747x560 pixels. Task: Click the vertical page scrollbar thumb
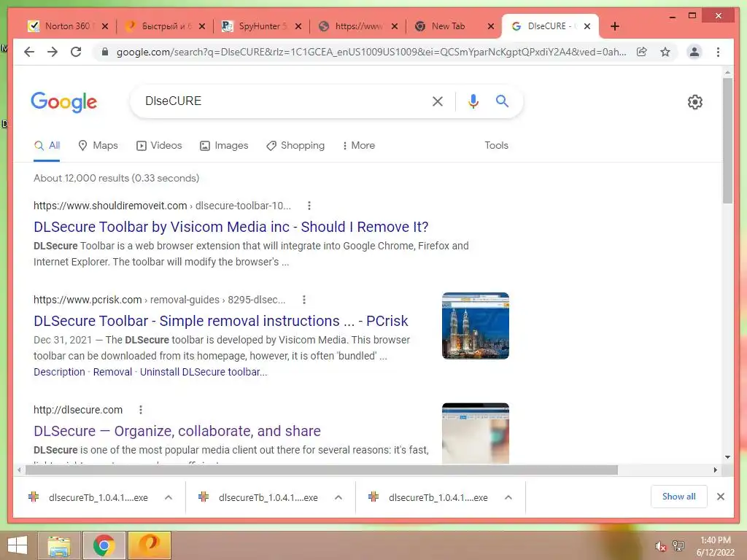[727, 141]
